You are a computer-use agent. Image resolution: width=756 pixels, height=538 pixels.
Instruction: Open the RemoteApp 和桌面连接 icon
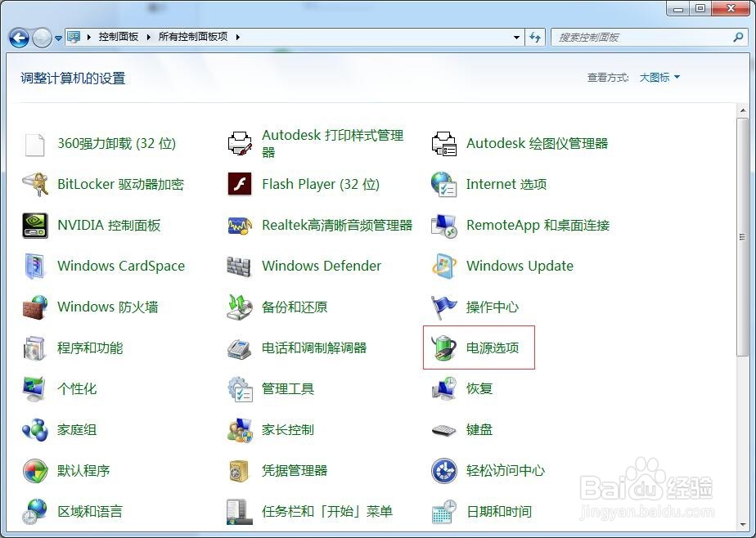coord(444,226)
